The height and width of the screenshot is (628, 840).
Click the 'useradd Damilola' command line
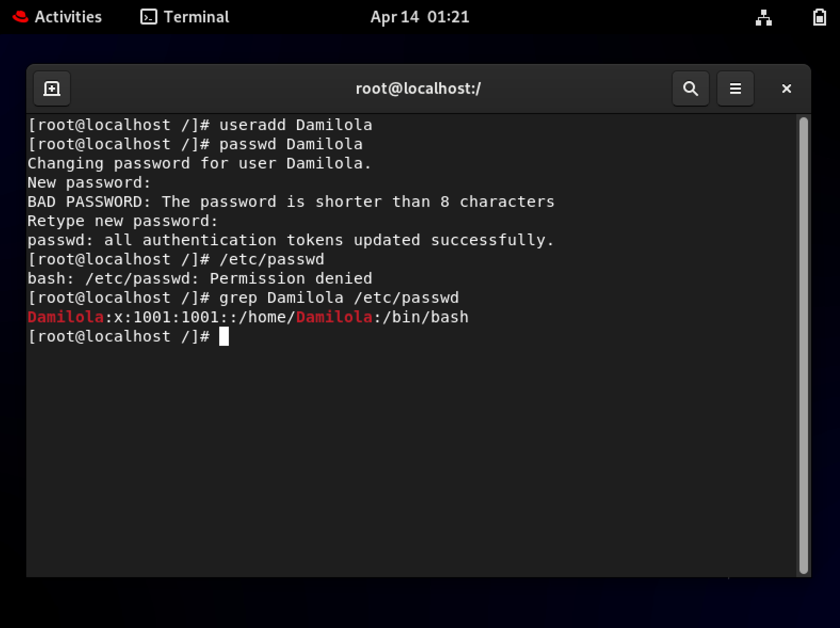pos(295,125)
